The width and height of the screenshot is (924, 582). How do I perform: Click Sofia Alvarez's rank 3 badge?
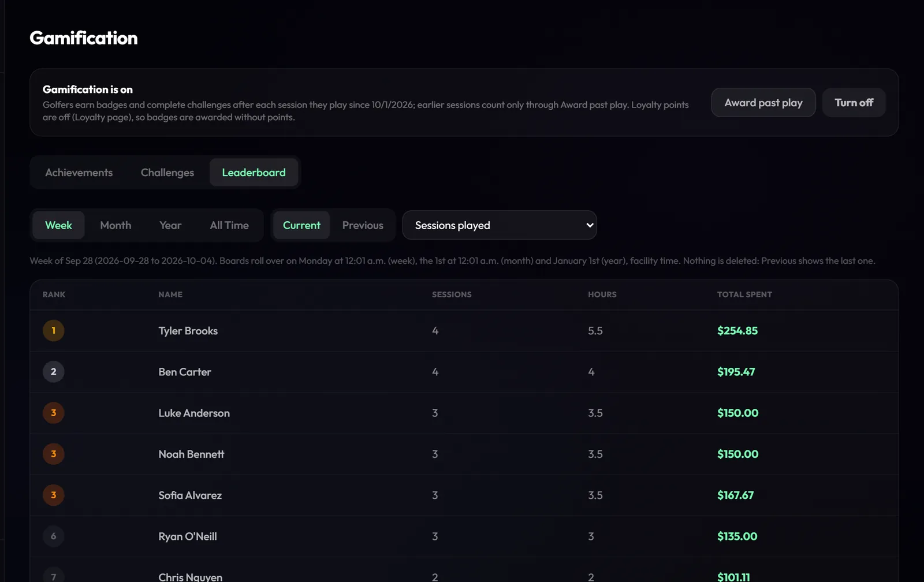click(x=54, y=495)
